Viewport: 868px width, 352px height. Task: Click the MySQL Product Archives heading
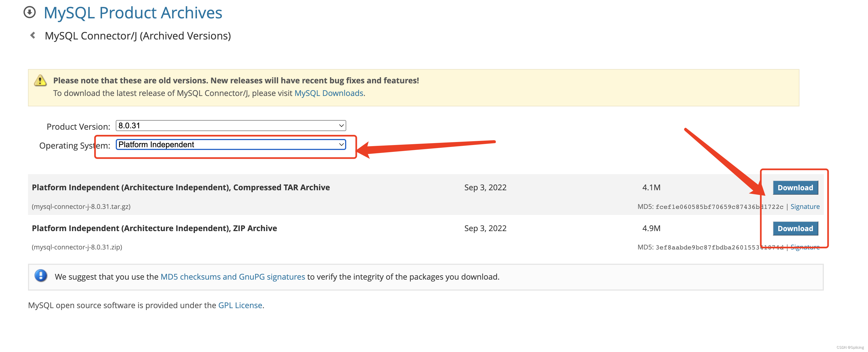click(133, 13)
